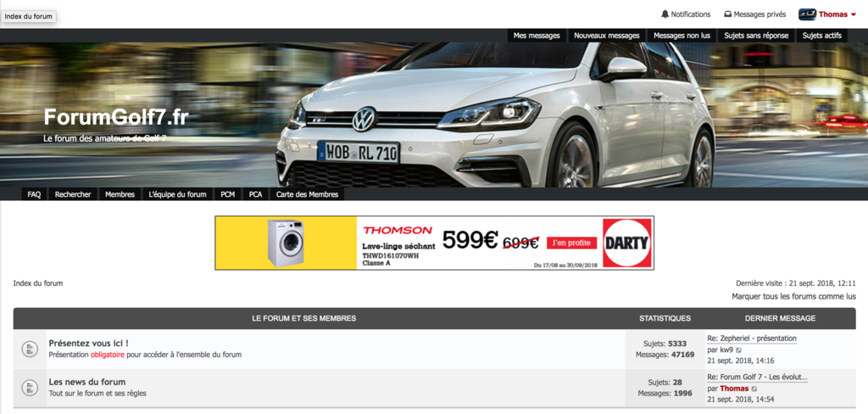
Task: Open Re: Forum Golf 7 - Les évolut... post
Action: [x=757, y=378]
